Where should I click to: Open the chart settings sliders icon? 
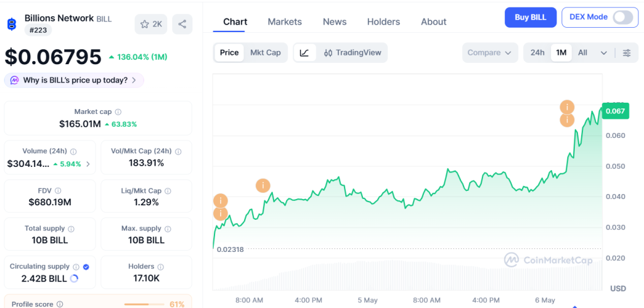(627, 53)
